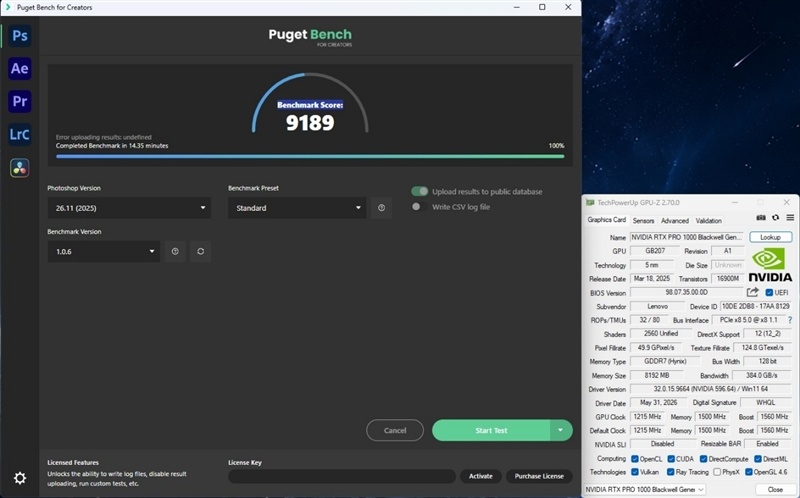
Task: Maximize the Puget Bench window
Action: pos(542,7)
